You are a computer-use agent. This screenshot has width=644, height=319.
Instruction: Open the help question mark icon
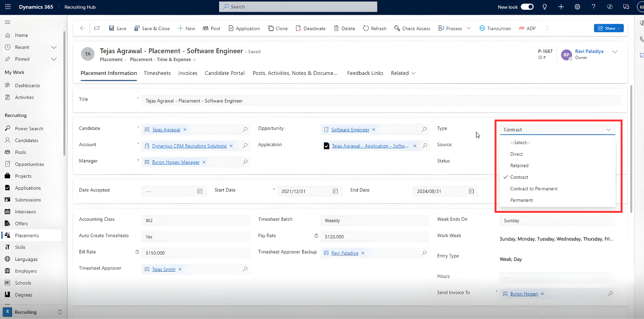coord(593,7)
